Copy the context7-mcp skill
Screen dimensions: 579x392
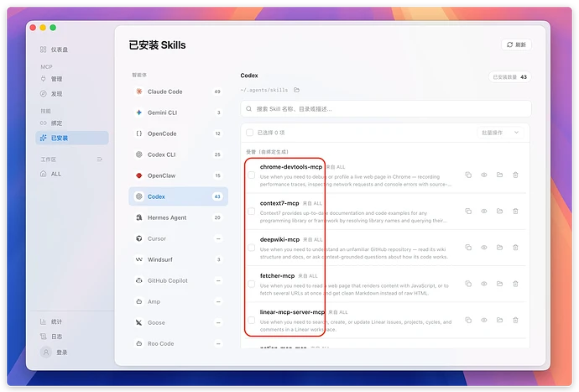click(x=468, y=212)
